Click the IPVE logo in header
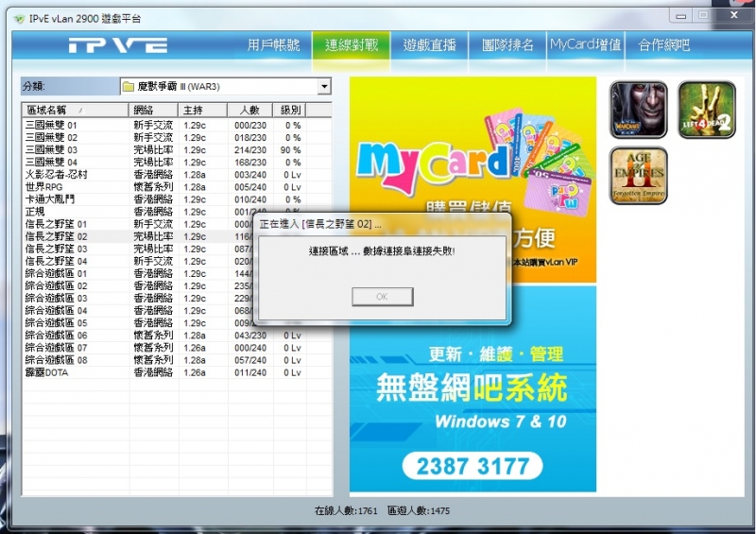756x534 pixels. click(x=117, y=45)
